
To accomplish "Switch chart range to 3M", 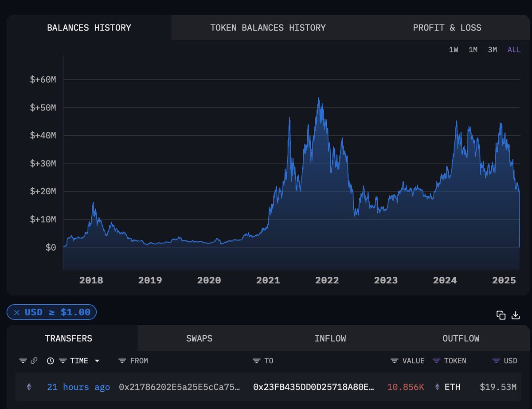I will [492, 50].
